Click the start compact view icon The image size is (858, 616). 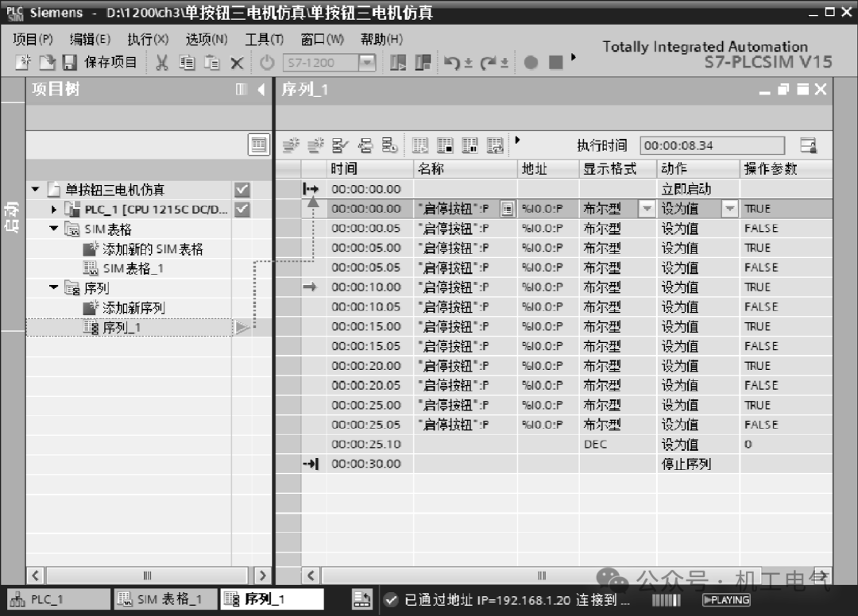coord(398,63)
